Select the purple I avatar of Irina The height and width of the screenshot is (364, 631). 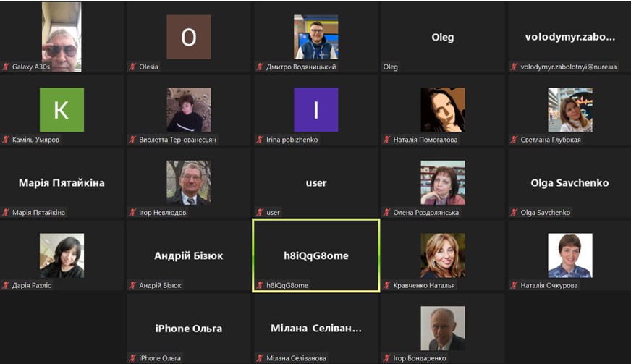pyautogui.click(x=316, y=109)
